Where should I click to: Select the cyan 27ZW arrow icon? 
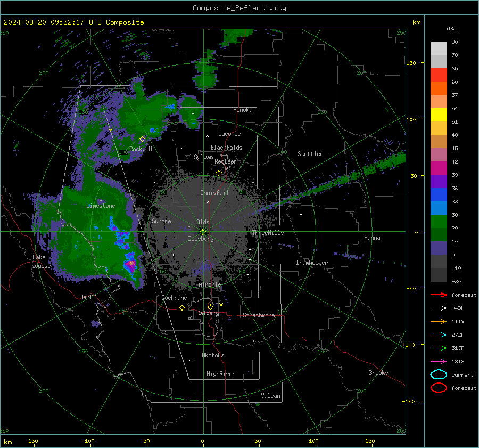coord(439,335)
